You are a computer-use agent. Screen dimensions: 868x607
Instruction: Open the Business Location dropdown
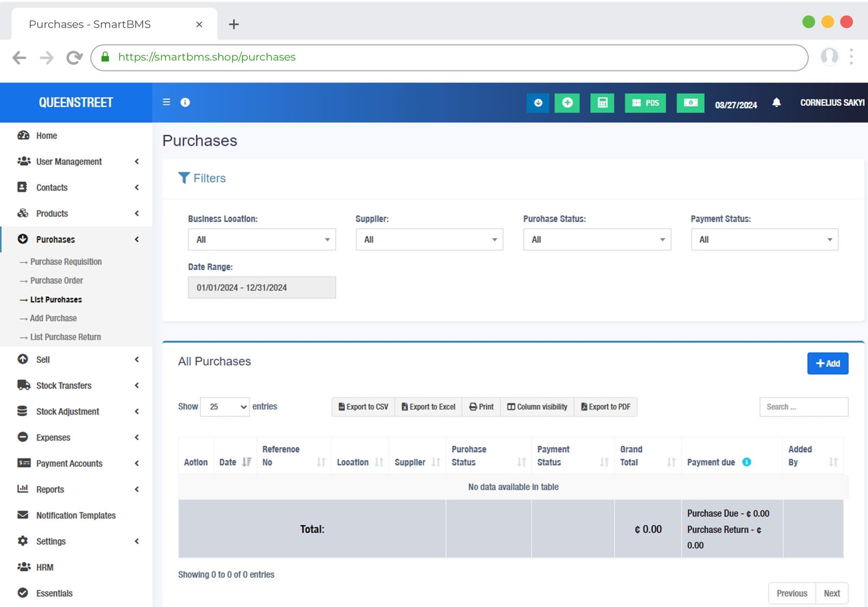(x=261, y=240)
